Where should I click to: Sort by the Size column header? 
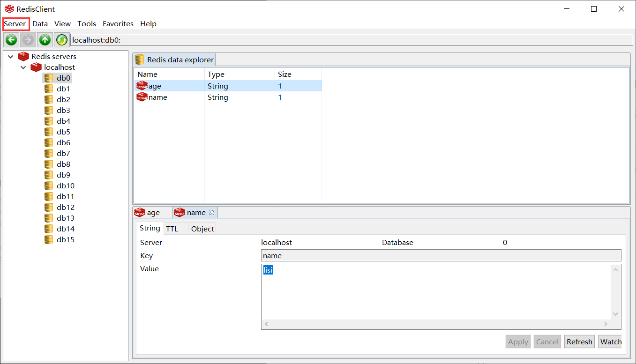click(298, 74)
